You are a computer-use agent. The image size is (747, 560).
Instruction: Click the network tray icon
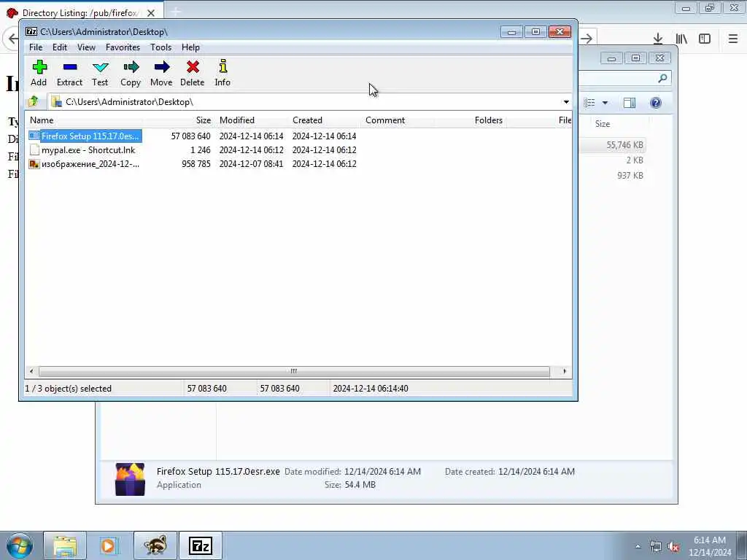click(656, 547)
